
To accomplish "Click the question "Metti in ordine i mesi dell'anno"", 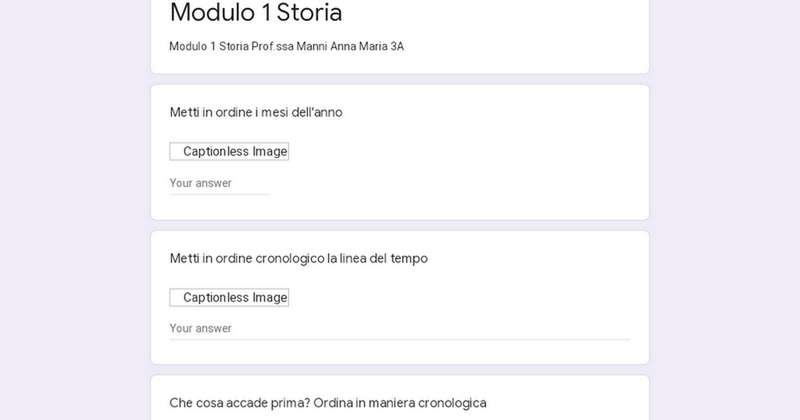I will tap(256, 112).
